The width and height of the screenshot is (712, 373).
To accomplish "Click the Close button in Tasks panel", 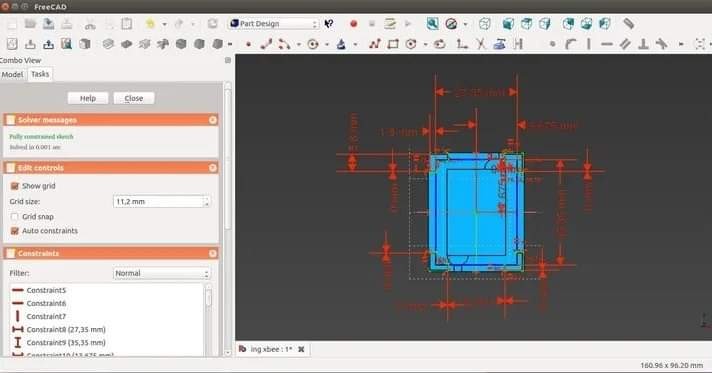I will [x=134, y=98].
